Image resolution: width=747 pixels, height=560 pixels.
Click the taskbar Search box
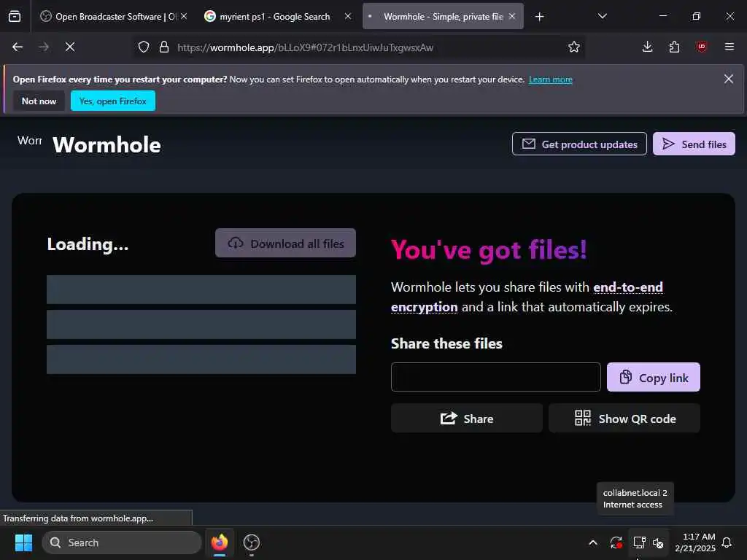(x=122, y=542)
